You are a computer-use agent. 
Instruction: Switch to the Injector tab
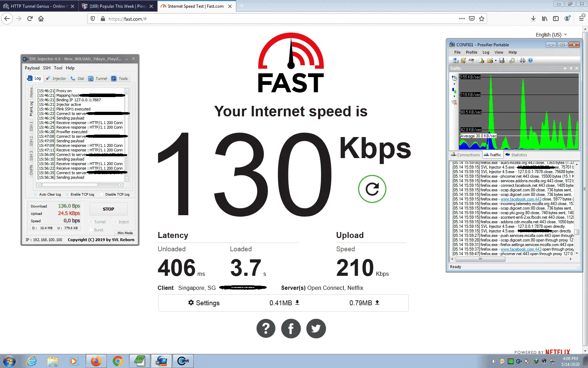coord(56,79)
